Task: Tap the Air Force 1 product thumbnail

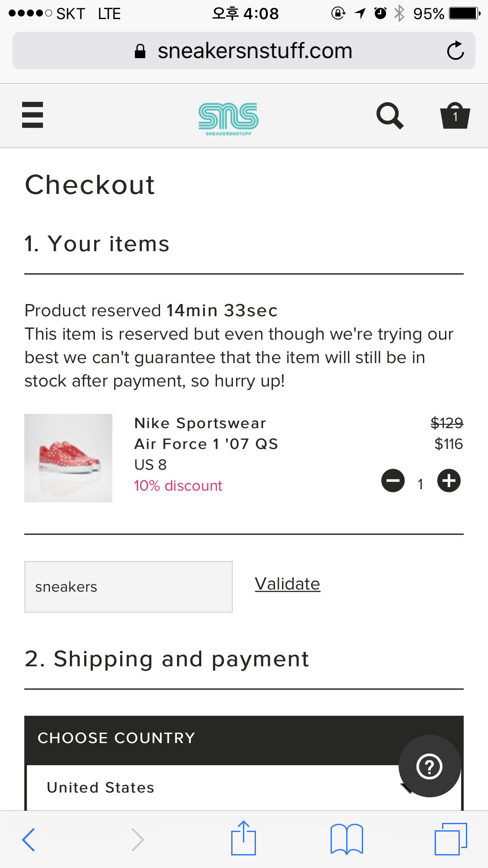Action: [x=69, y=458]
